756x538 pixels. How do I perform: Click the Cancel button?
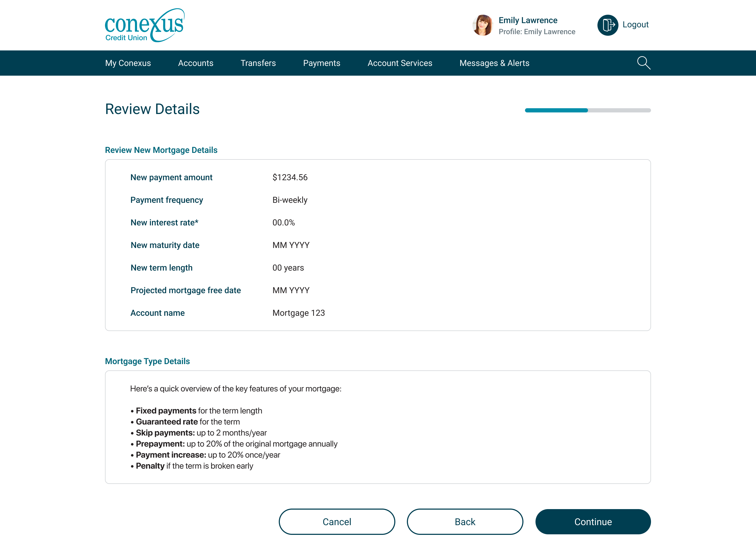(337, 521)
